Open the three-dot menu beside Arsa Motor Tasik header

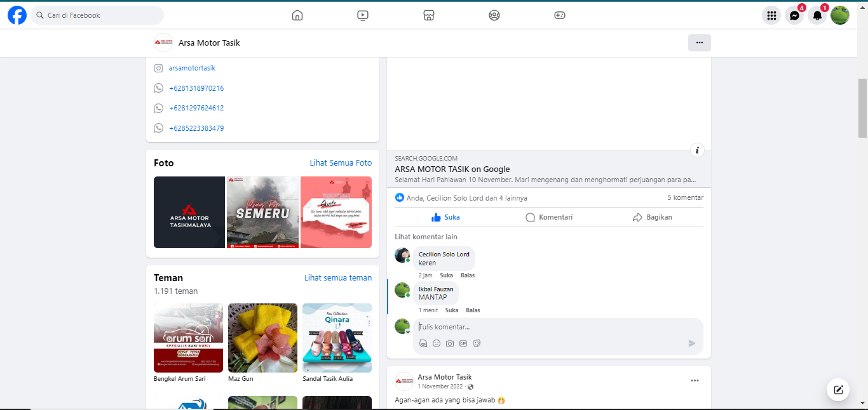700,43
